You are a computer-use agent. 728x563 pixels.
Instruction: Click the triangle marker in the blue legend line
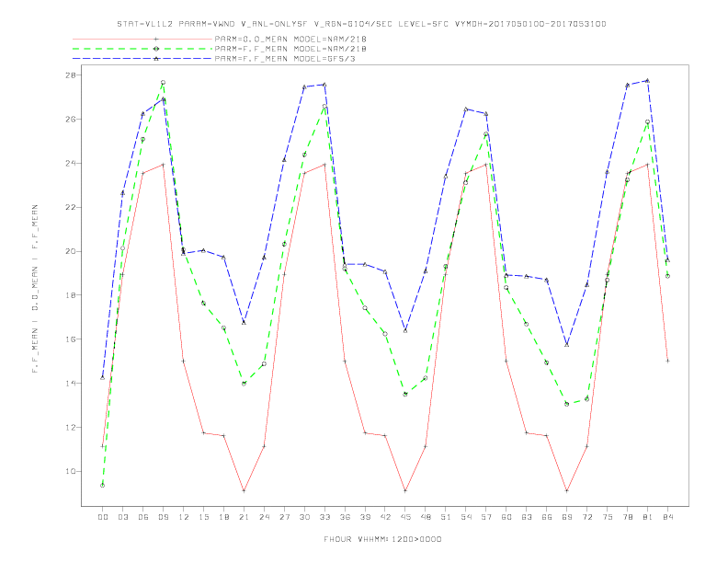click(156, 59)
